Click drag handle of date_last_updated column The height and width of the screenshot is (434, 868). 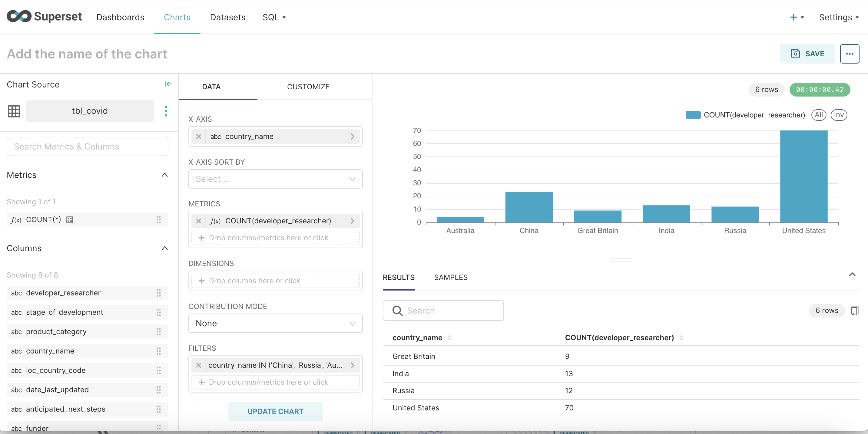pos(158,390)
